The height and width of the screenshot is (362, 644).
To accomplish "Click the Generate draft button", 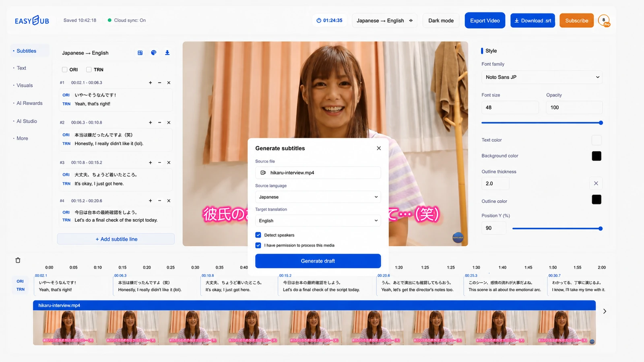I will [318, 261].
